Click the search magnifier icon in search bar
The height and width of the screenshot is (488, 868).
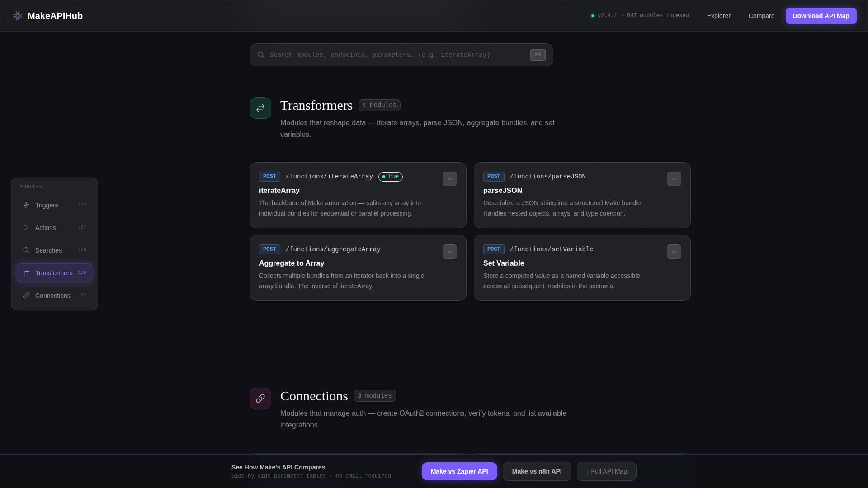coord(261,55)
